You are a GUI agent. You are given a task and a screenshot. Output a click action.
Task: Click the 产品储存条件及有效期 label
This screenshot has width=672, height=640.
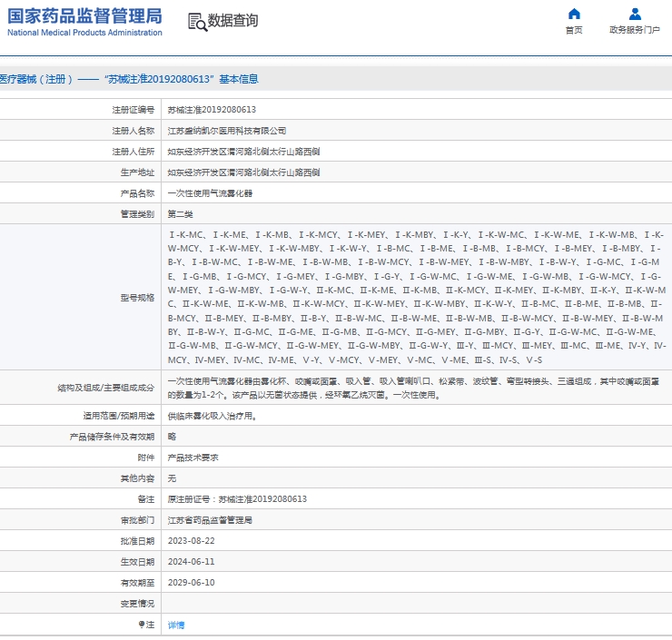pyautogui.click(x=112, y=437)
